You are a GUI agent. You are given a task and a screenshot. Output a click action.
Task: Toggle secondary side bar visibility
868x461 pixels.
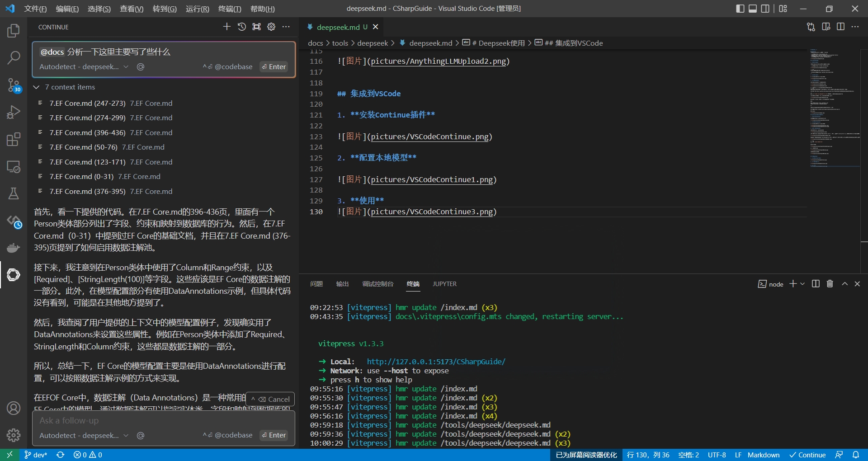pos(765,9)
